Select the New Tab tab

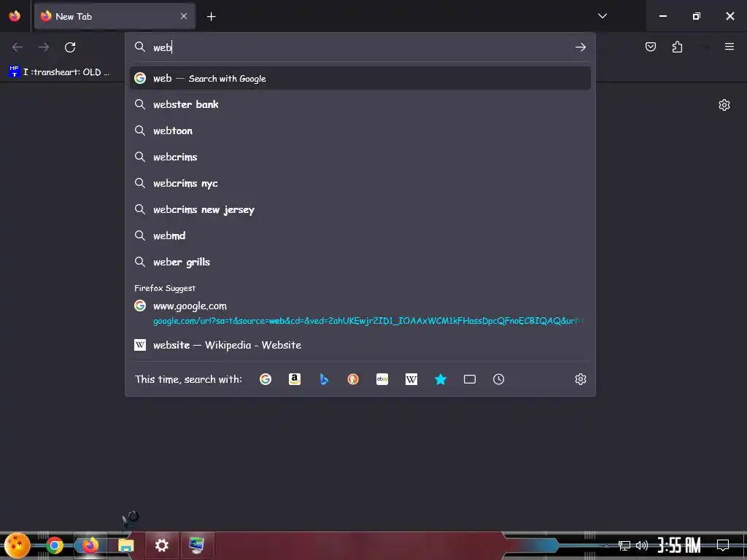(x=115, y=16)
